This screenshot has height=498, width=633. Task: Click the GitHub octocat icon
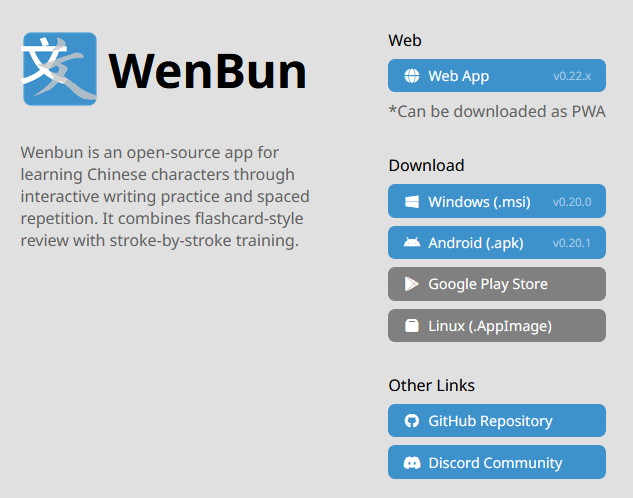(x=412, y=421)
